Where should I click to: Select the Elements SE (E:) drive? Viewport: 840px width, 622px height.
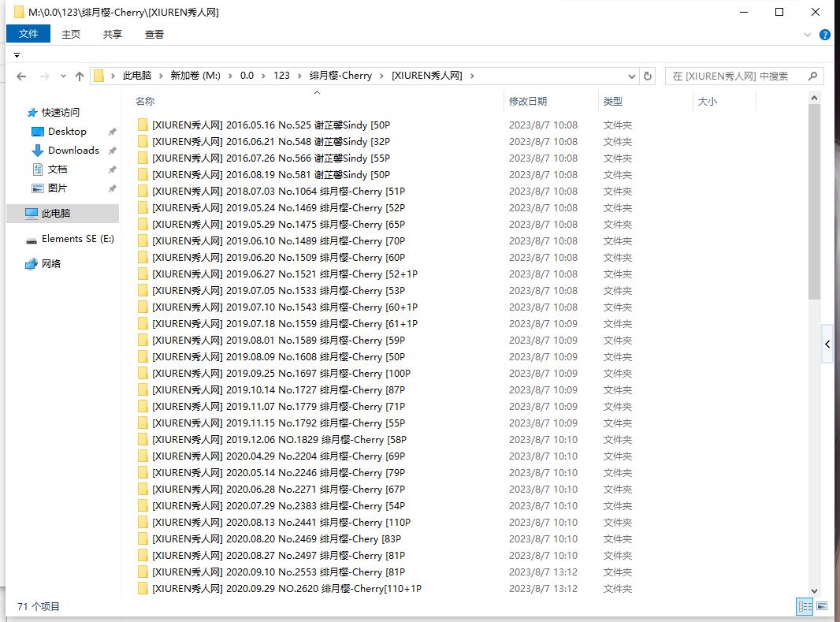tap(78, 239)
